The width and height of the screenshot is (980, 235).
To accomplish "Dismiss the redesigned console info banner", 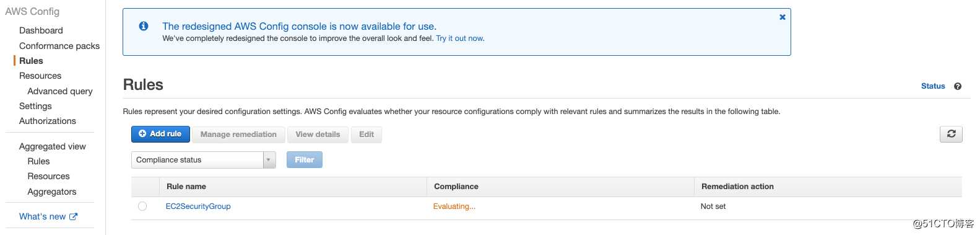I will (783, 17).
